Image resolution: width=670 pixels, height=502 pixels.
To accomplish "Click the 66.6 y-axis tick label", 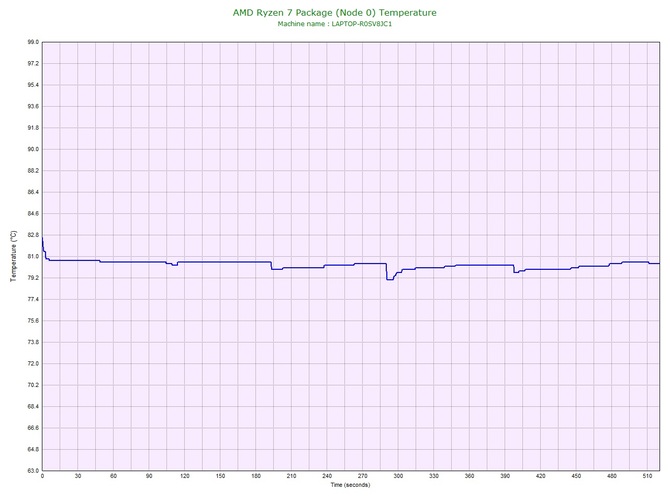I will 33,428.
